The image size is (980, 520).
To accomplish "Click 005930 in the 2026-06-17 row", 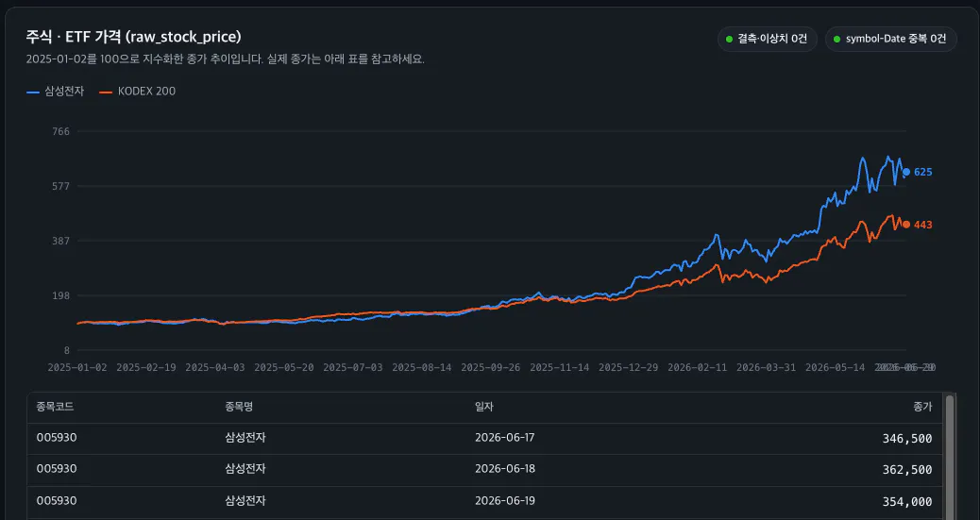I will pyautogui.click(x=57, y=438).
